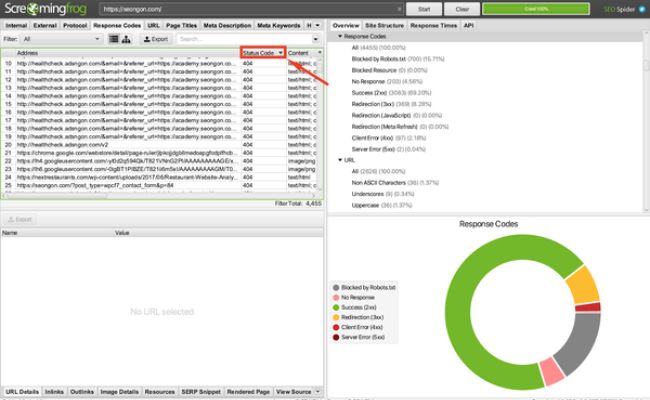
Task: Show more top tabs overflow arrow
Action: [x=318, y=24]
